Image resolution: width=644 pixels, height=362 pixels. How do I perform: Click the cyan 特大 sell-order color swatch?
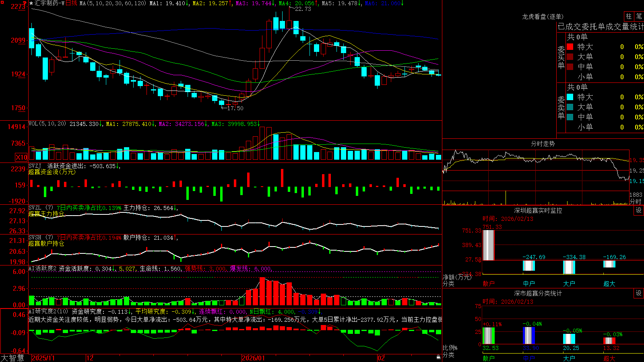[570, 97]
